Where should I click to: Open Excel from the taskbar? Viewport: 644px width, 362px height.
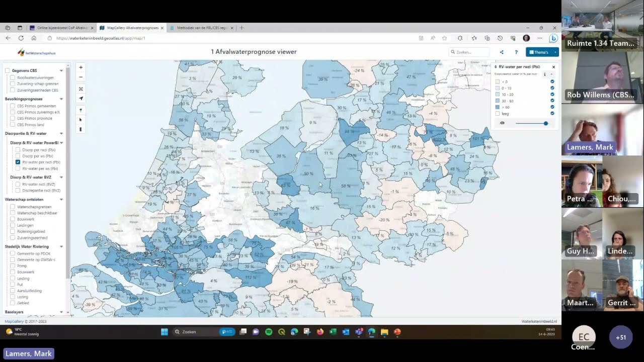point(333,332)
